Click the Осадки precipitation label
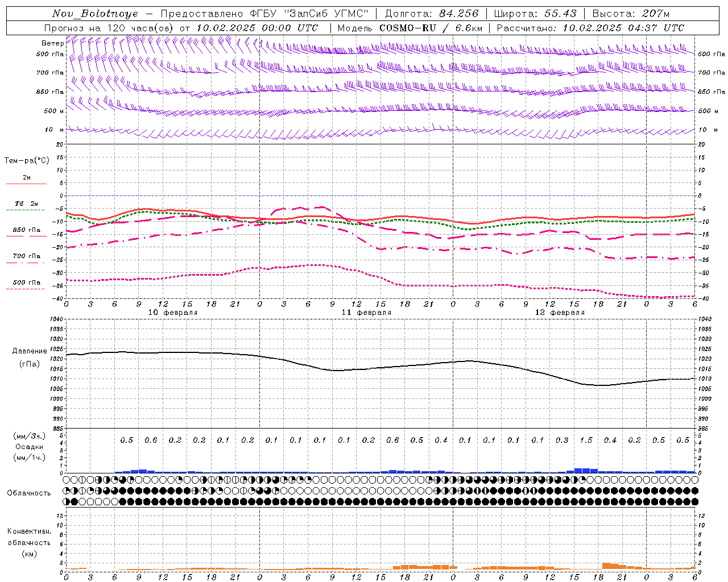Image resolution: width=728 pixels, height=582 pixels. (x=30, y=447)
